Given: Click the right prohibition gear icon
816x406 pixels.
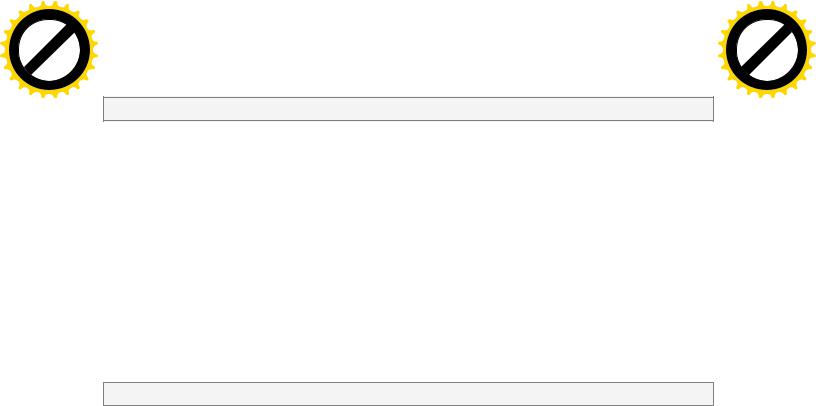Looking at the screenshot, I should tap(767, 49).
